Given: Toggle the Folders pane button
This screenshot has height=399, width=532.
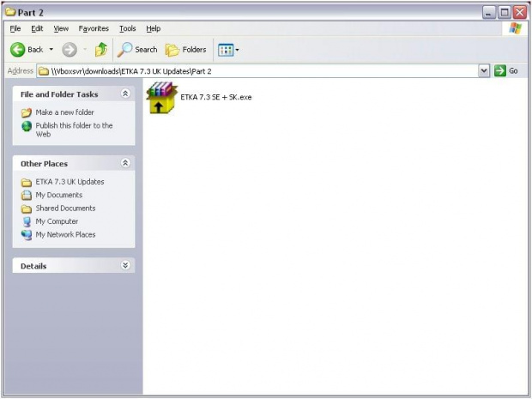Looking at the screenshot, I should (186, 50).
